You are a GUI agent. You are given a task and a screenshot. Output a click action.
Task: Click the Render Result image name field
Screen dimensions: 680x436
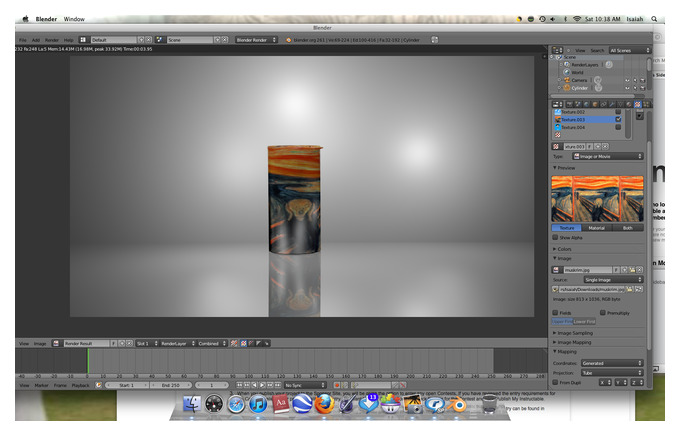(x=86, y=343)
